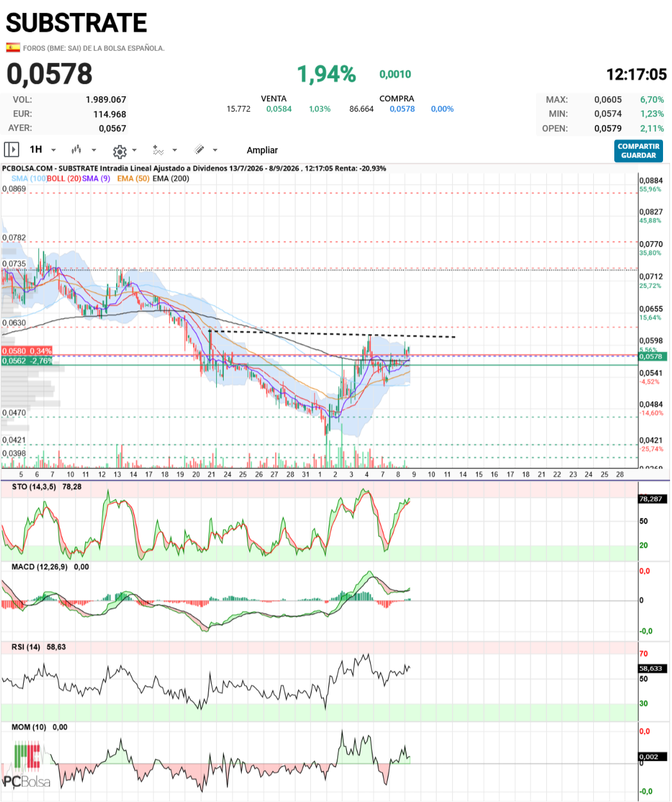The image size is (672, 802).
Task: Expand the settings gear dropdown arrow
Action: (134, 150)
